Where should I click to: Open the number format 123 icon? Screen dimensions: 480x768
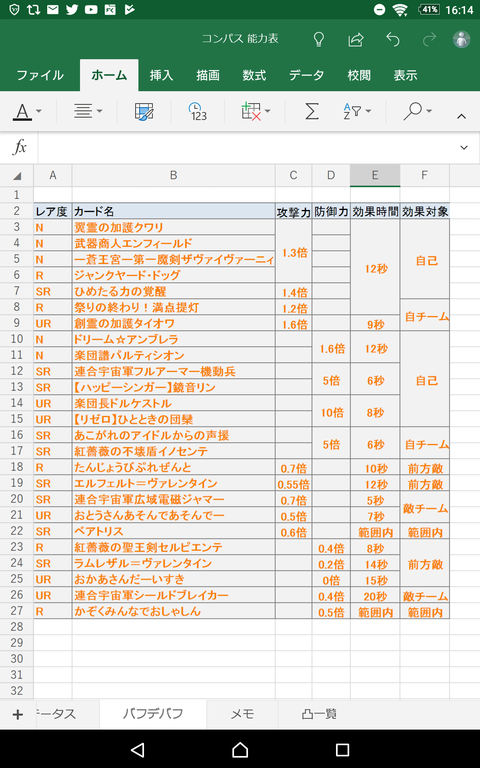(x=197, y=112)
